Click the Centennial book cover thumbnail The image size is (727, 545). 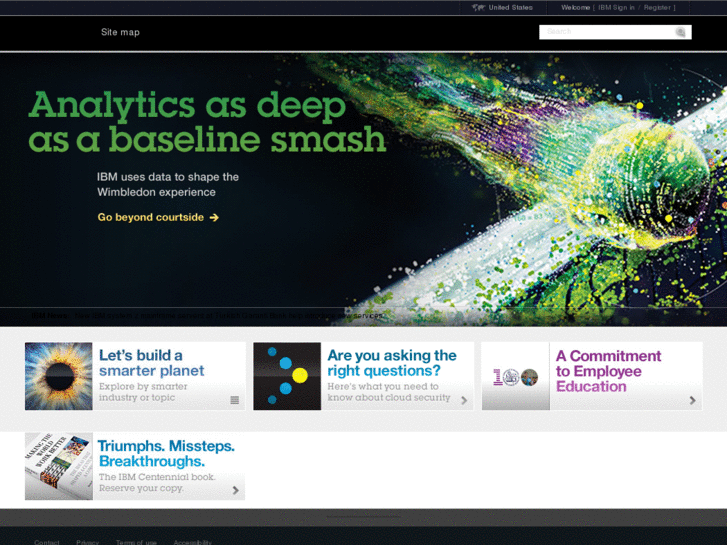(58, 466)
